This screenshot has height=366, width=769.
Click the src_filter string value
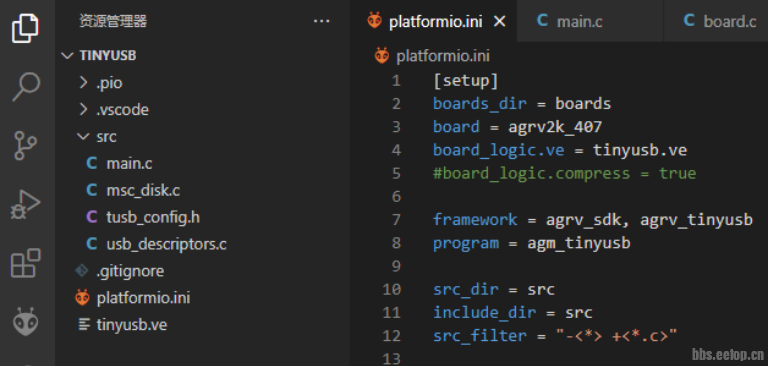(x=616, y=336)
